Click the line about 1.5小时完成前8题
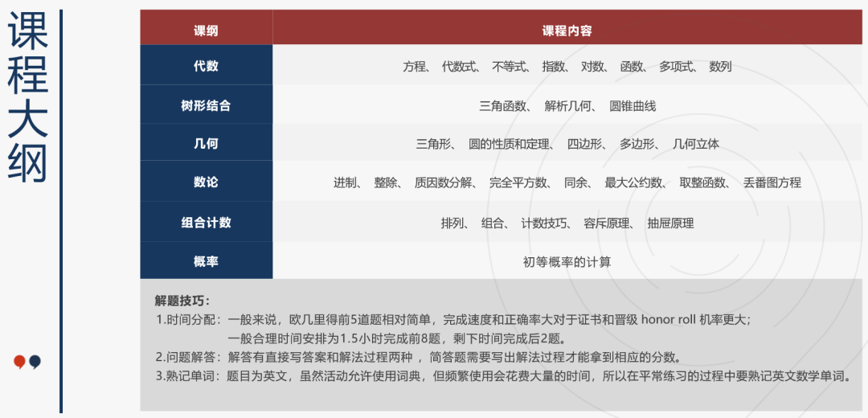The width and height of the screenshot is (868, 418). [396, 338]
